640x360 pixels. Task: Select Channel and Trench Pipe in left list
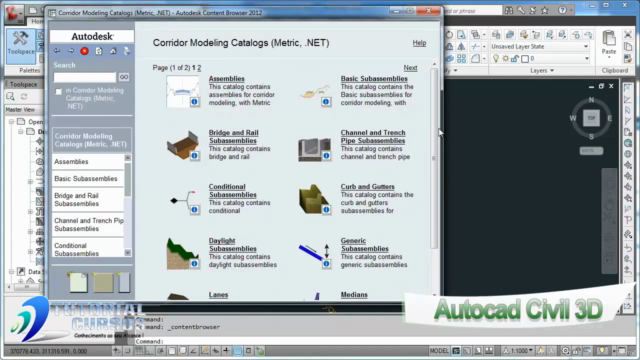point(88,224)
